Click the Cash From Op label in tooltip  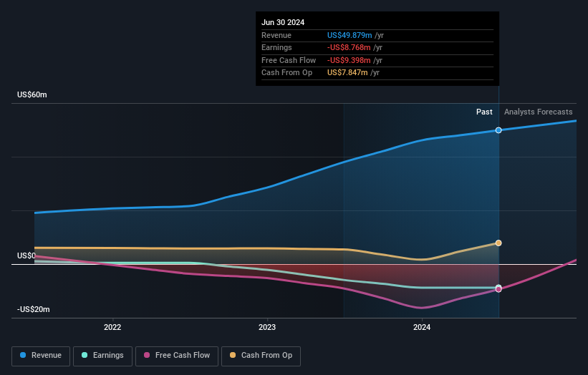coord(287,73)
